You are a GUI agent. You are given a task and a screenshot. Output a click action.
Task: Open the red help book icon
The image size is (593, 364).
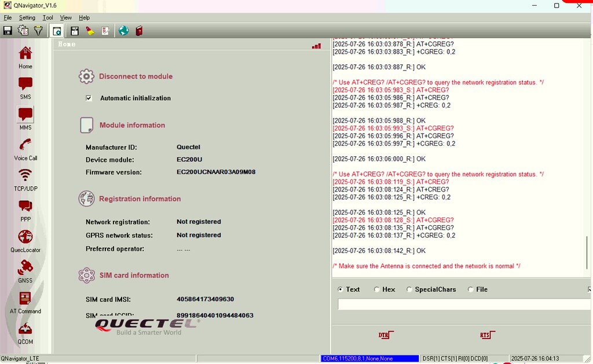tap(139, 31)
